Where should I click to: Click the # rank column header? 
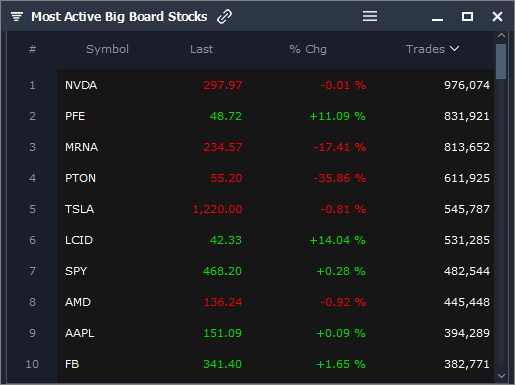[32, 49]
